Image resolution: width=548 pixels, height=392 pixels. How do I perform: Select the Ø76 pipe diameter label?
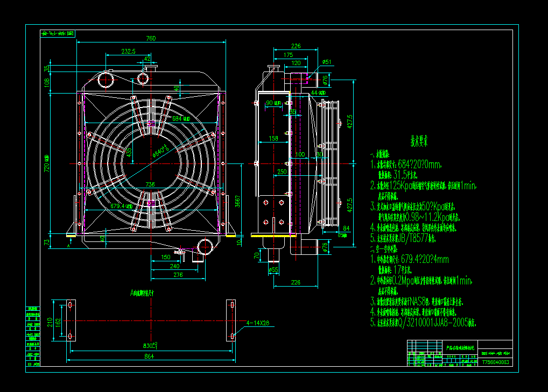tap(325, 79)
